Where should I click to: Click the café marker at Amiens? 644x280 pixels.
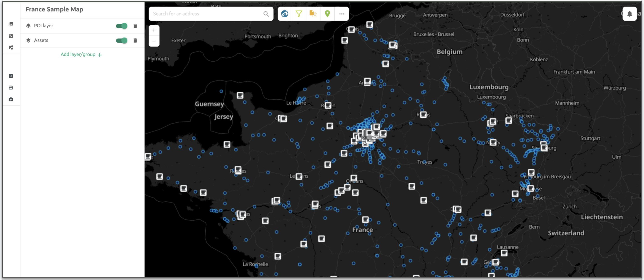tap(367, 81)
